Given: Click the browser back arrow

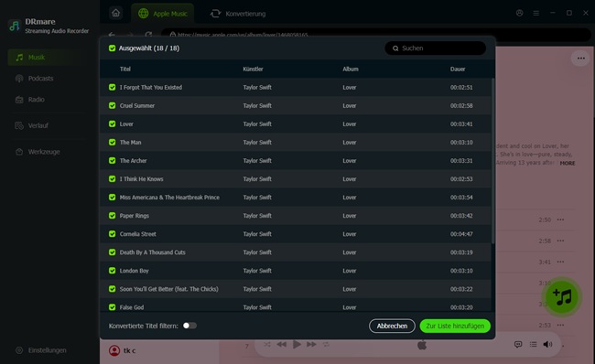Looking at the screenshot, I should [111, 35].
